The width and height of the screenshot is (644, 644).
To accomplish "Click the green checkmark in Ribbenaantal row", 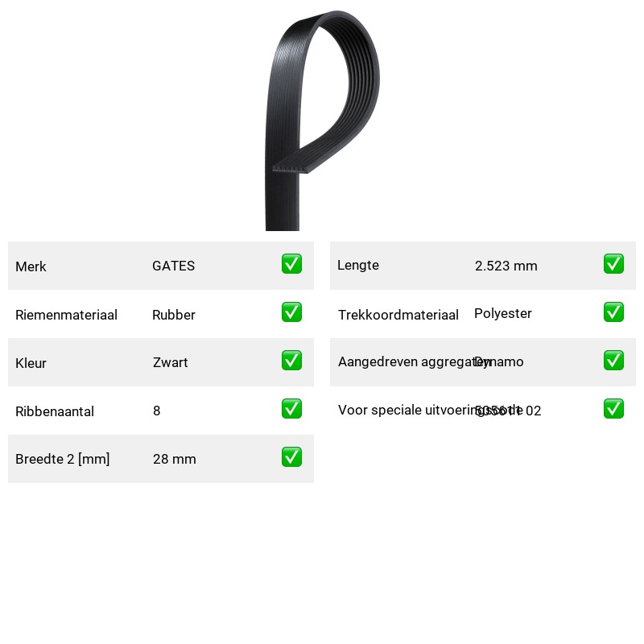I will [291, 409].
